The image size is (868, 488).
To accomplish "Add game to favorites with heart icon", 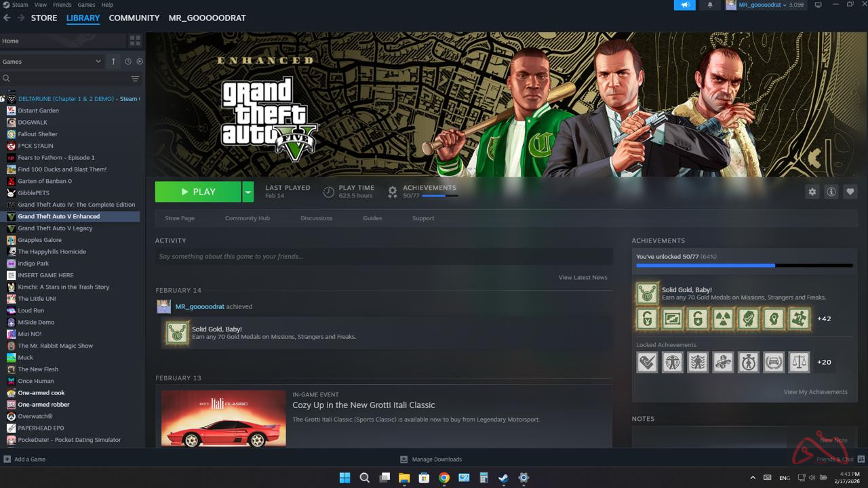I will (850, 192).
